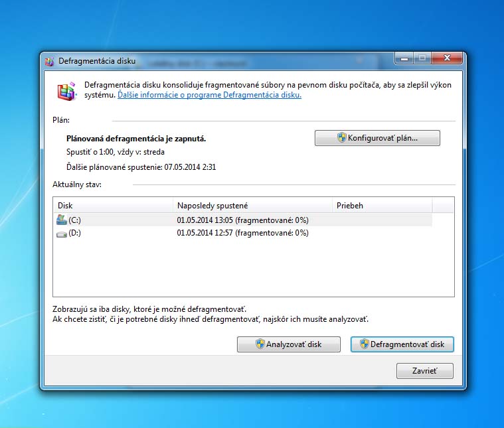Click the Defragmentácia disku title bar icon
This screenshot has height=428, width=504.
(49, 61)
